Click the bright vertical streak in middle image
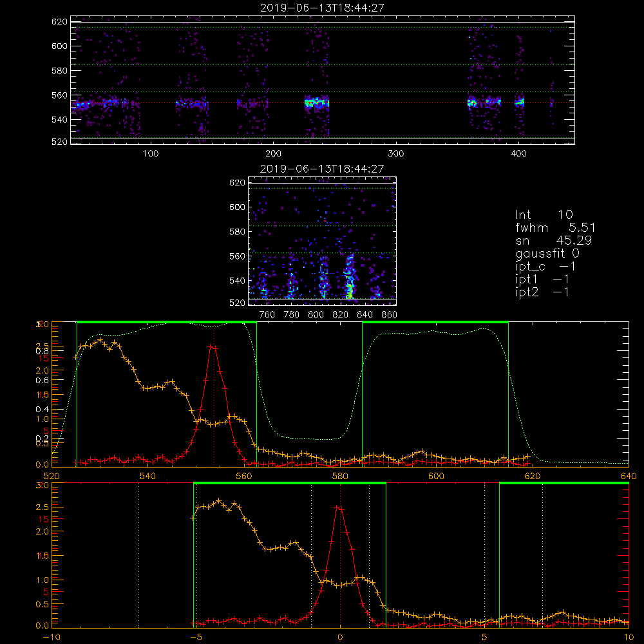Image resolution: width=644 pixels, height=644 pixels. click(350, 276)
